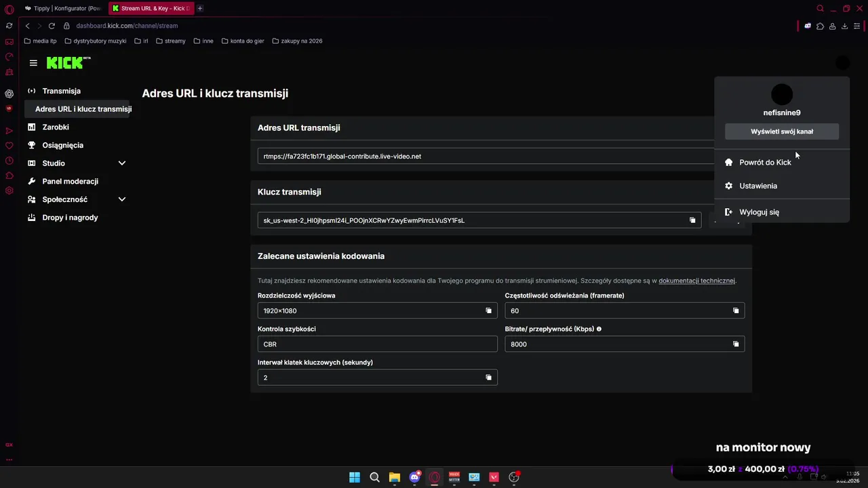Select the Stream URL & Key tab
This screenshot has height=488, width=868.
pyautogui.click(x=151, y=8)
